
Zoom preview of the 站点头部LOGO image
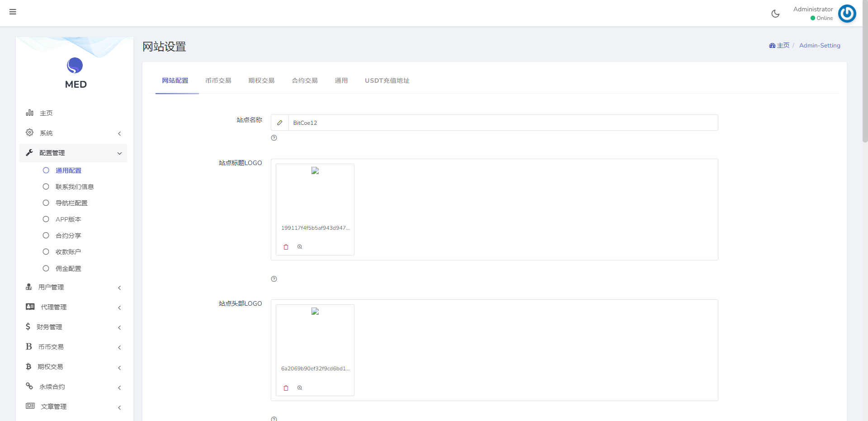[x=300, y=388]
